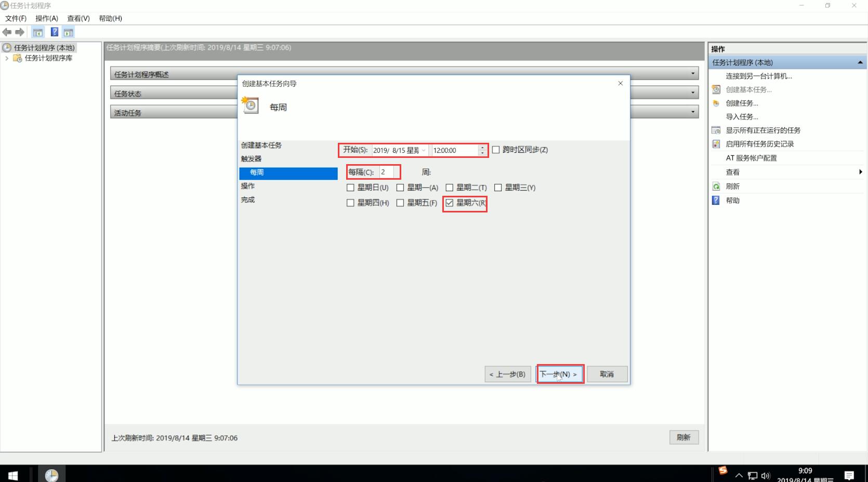Open the network tray icon
868x482 pixels.
(753, 475)
